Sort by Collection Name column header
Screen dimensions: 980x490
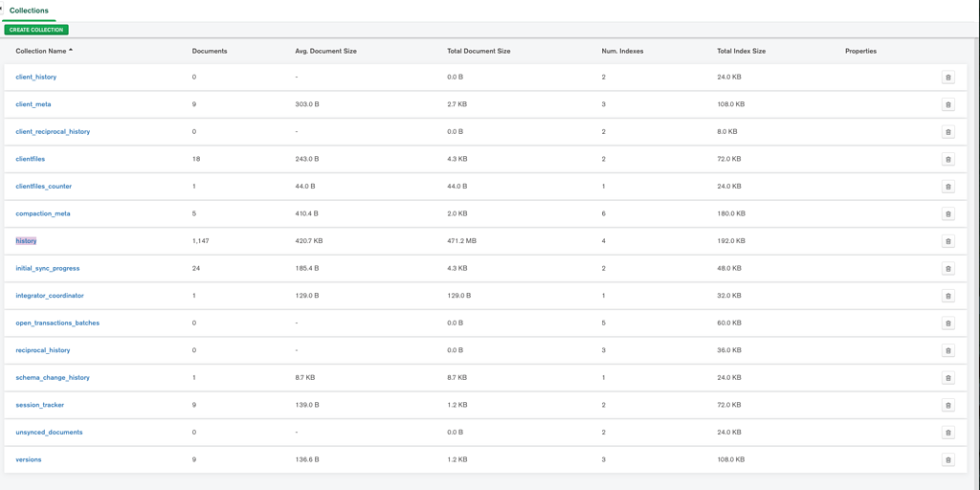click(x=43, y=51)
